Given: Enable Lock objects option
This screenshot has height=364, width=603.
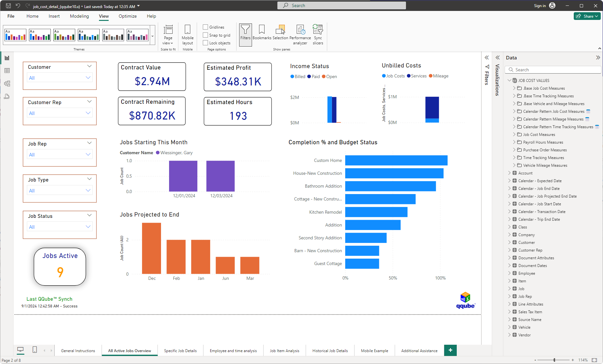Looking at the screenshot, I should (x=205, y=43).
